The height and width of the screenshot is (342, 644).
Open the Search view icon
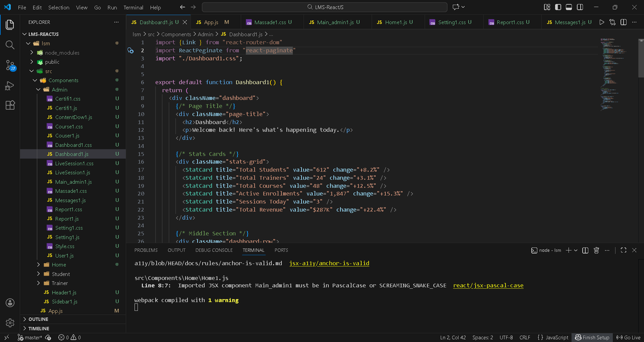pyautogui.click(x=10, y=45)
